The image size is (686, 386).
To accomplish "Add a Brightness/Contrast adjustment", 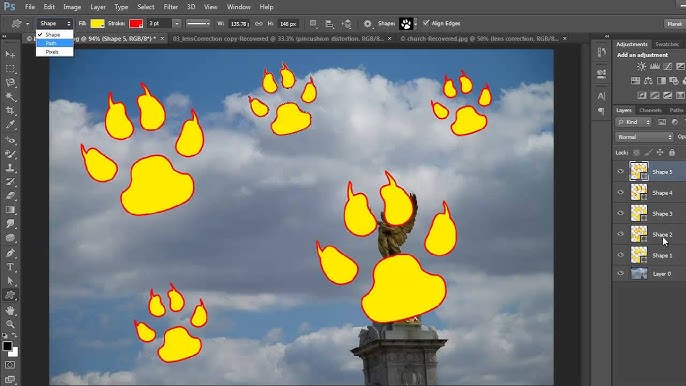I will 641,67.
